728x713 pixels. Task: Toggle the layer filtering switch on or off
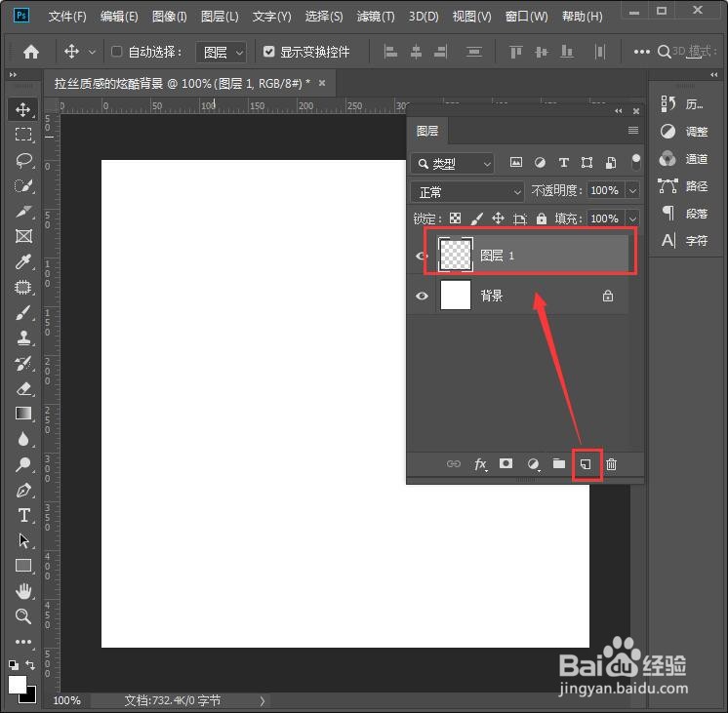click(636, 163)
